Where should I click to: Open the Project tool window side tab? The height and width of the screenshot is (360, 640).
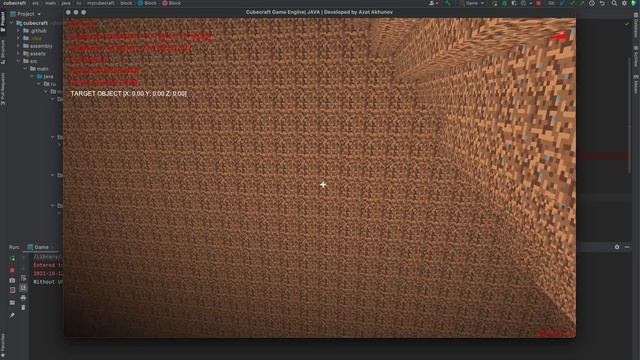pyautogui.click(x=3, y=22)
